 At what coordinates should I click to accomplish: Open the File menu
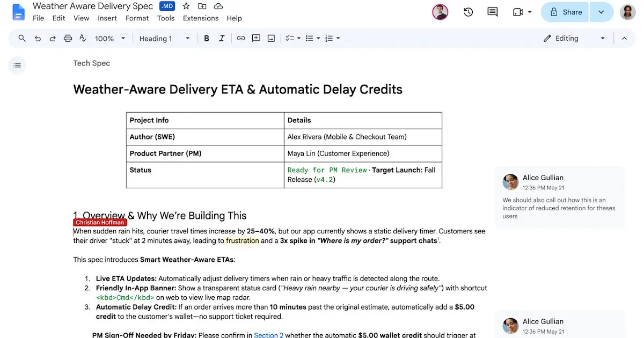click(38, 18)
